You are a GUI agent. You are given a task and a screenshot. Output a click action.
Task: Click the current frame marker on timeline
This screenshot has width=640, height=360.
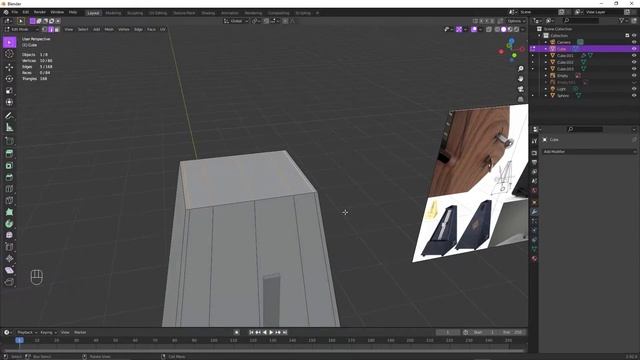[x=19, y=340]
